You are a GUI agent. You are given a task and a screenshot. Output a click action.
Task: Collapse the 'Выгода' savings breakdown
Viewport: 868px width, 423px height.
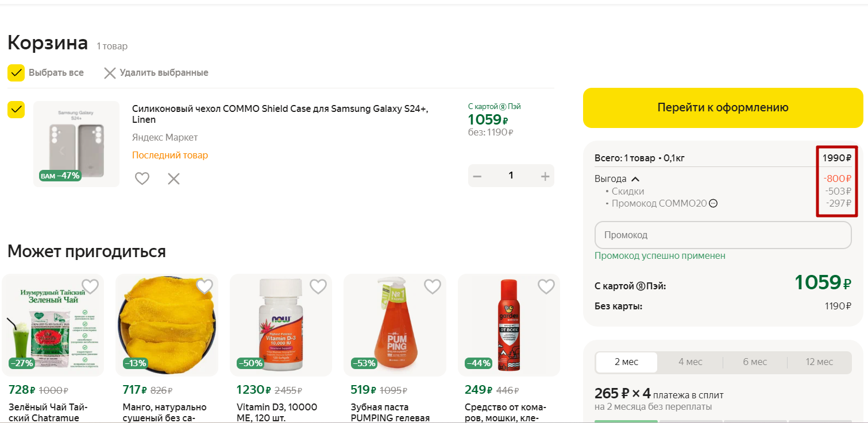[635, 179]
